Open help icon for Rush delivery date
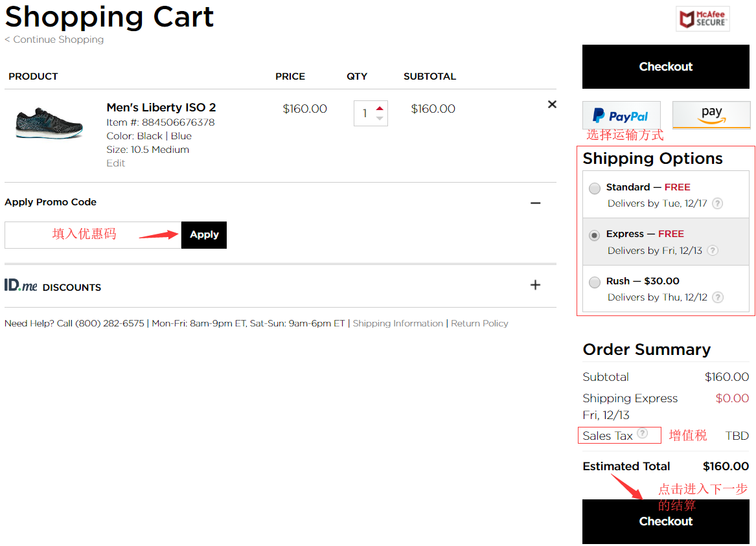Viewport: 756px width, 546px height. pyautogui.click(x=717, y=297)
